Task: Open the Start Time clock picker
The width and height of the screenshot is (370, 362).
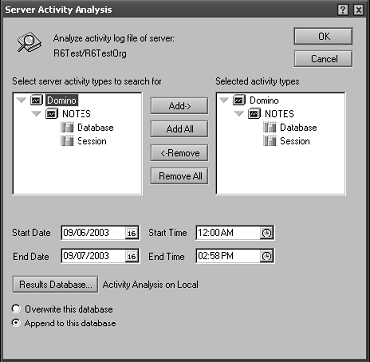Action: click(x=266, y=233)
